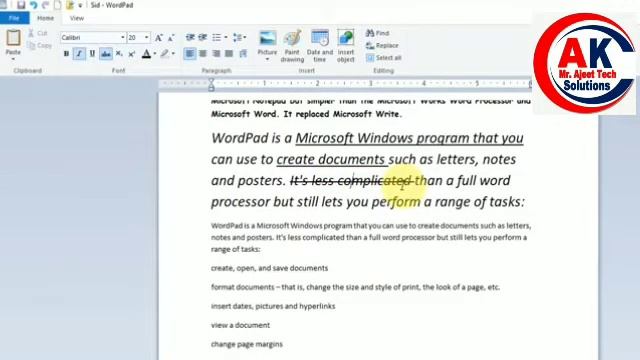Image resolution: width=640 pixels, height=360 pixels.
Task: Open the highlight color dropdown arrow
Action: 173,53
